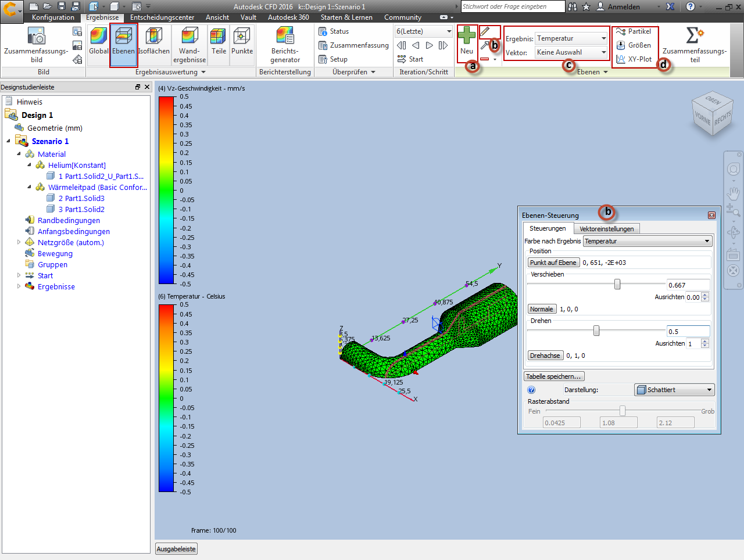Click the Verschieben slider handle
The height and width of the screenshot is (560, 744).
coord(617,284)
